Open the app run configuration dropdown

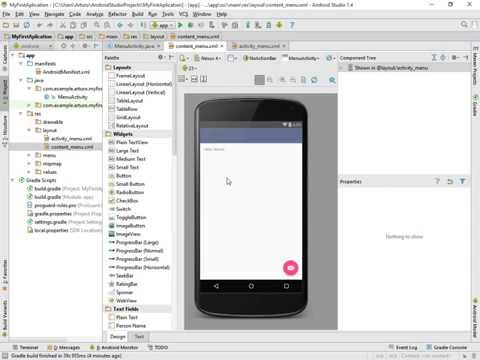162,25
